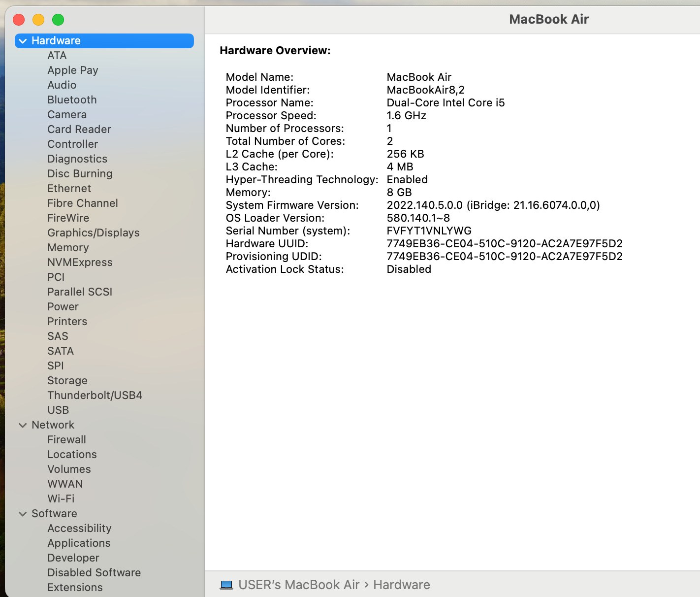The height and width of the screenshot is (597, 700).
Task: Select Bluetooth in the sidebar
Action: coord(72,99)
